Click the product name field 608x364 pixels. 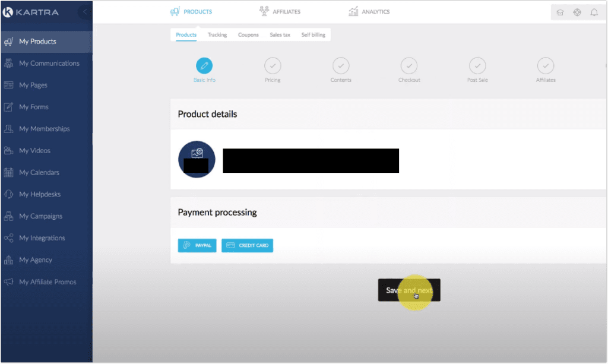[311, 160]
